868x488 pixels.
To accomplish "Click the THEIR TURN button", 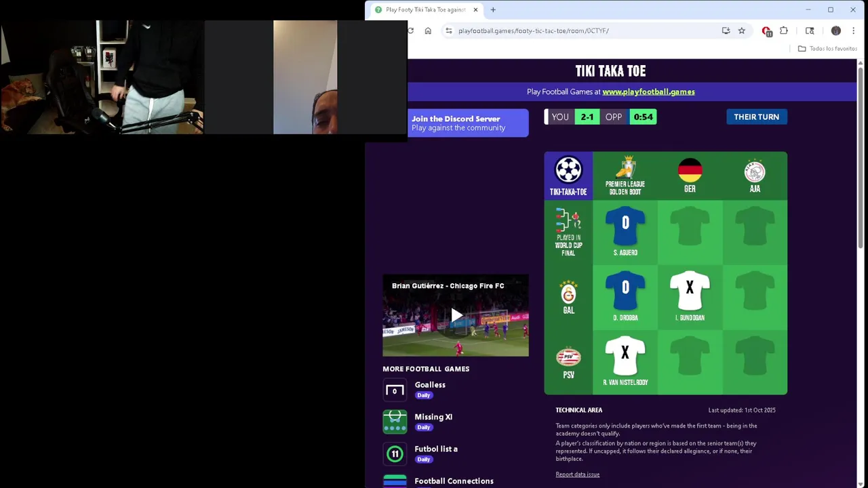I will [x=756, y=117].
